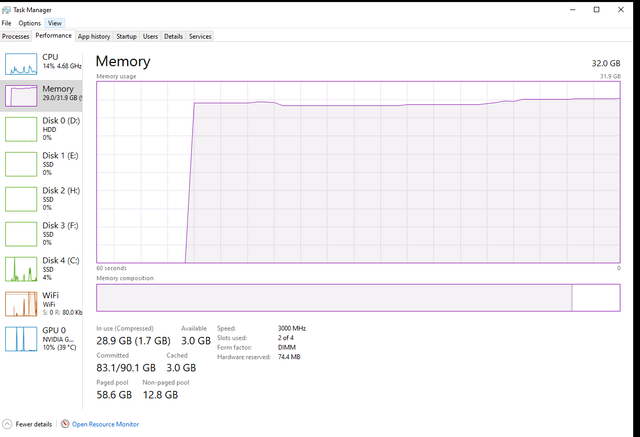The height and width of the screenshot is (437, 640).
Task: Click the Memory heading
Action: pyautogui.click(x=123, y=61)
